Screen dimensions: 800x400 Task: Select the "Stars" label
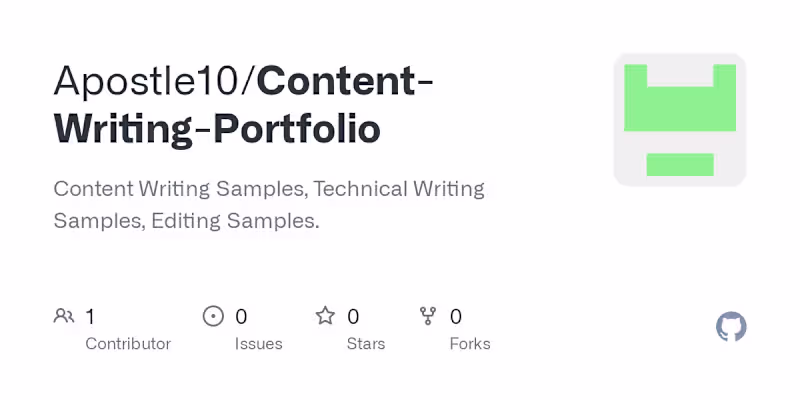pos(364,344)
